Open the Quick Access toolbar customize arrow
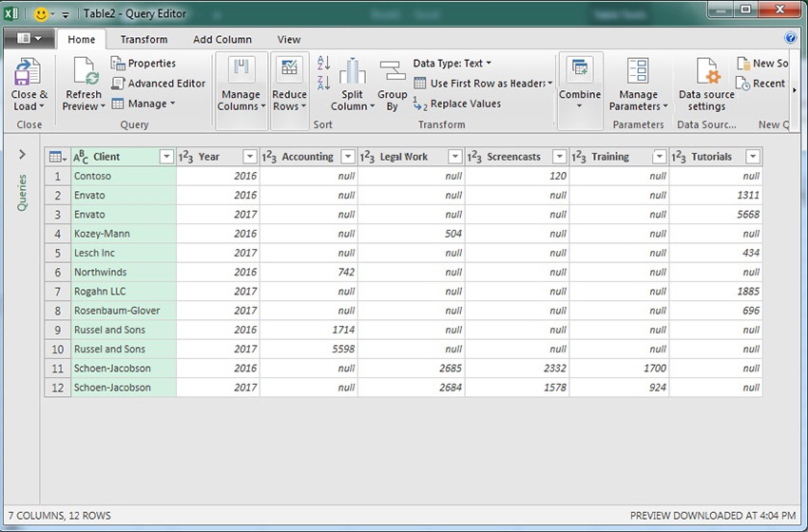 pos(65,15)
